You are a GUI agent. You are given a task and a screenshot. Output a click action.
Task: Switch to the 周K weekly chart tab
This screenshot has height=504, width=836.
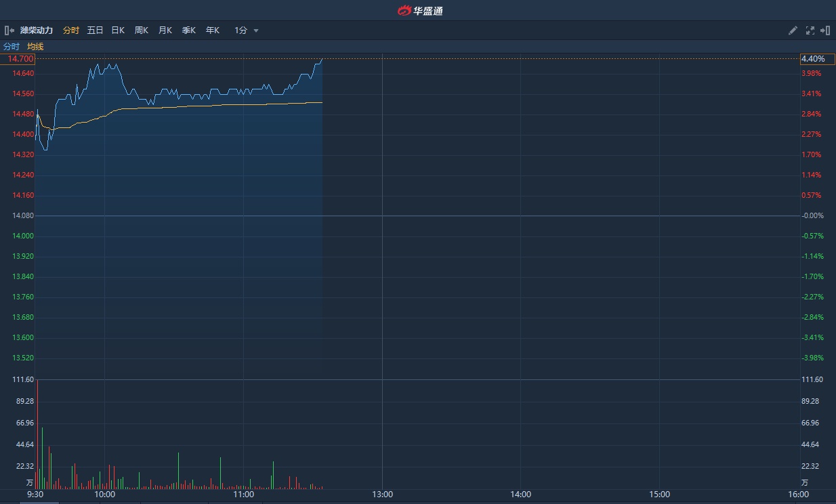(142, 30)
